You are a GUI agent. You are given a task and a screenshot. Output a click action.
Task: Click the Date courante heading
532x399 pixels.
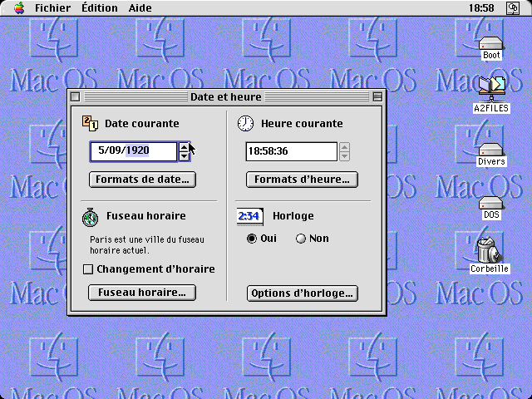coord(142,124)
